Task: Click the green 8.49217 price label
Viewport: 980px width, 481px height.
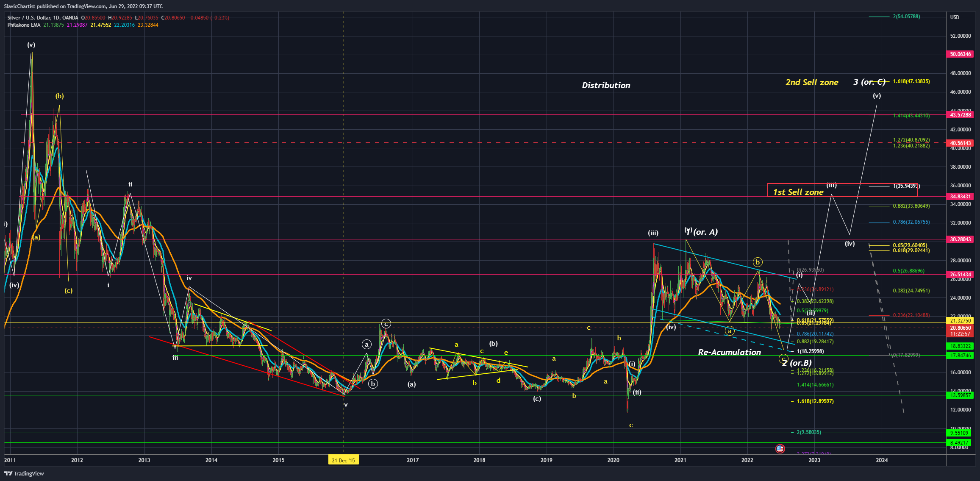Action: (x=959, y=443)
